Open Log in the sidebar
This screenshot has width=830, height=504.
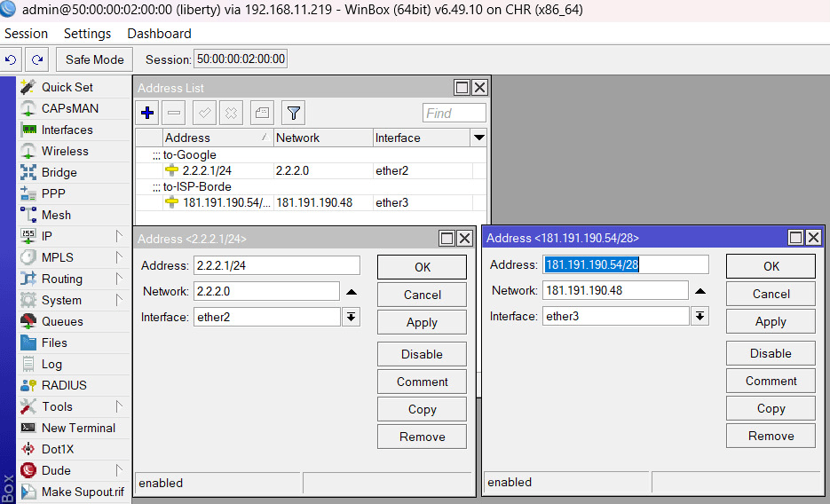coord(74,364)
